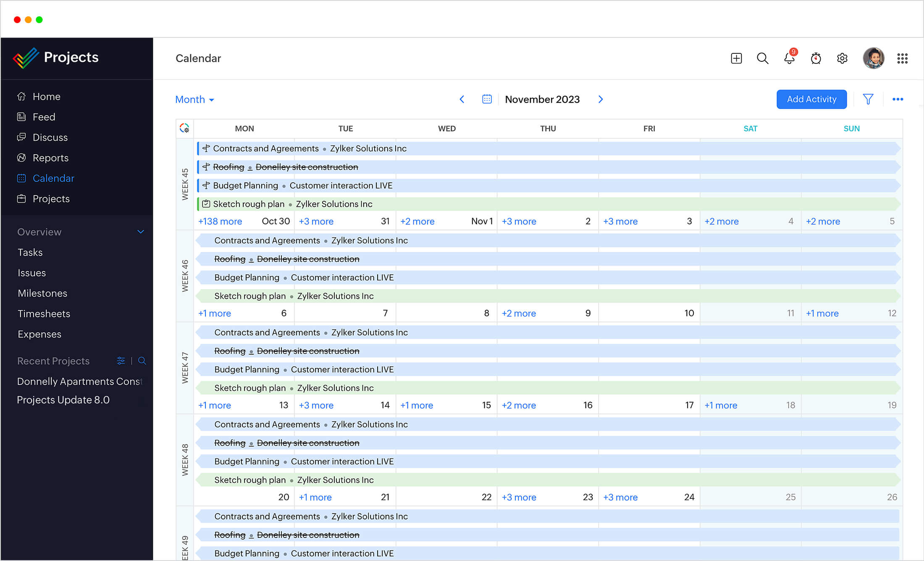Click the new item plus icon
This screenshot has height=561, width=924.
pyautogui.click(x=737, y=58)
